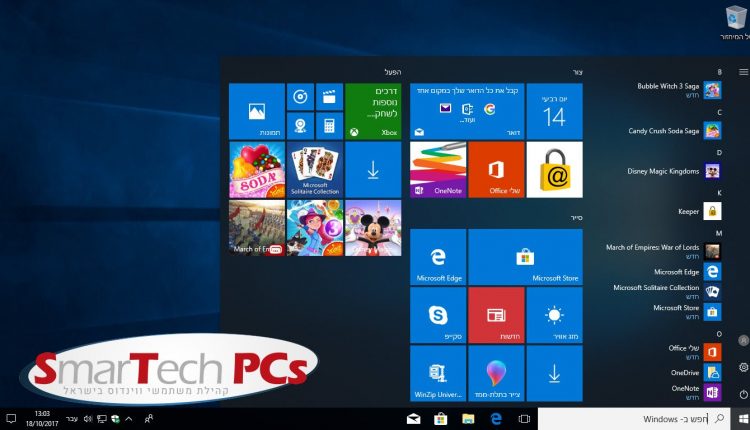Launch Candy Crush Soda tile

tap(257, 170)
